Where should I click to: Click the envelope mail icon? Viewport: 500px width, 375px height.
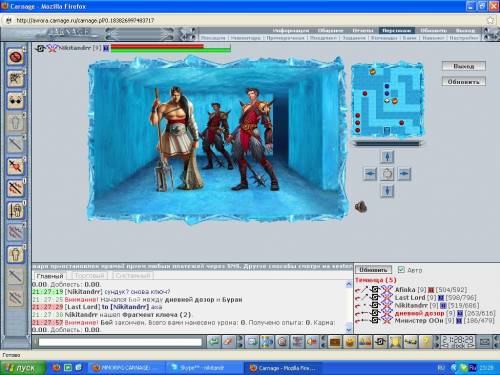pos(485,342)
